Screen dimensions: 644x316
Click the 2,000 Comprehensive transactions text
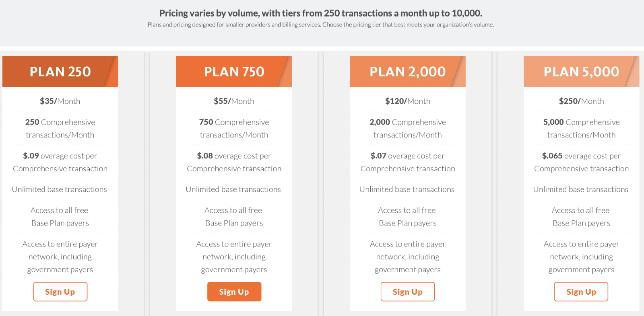click(408, 128)
